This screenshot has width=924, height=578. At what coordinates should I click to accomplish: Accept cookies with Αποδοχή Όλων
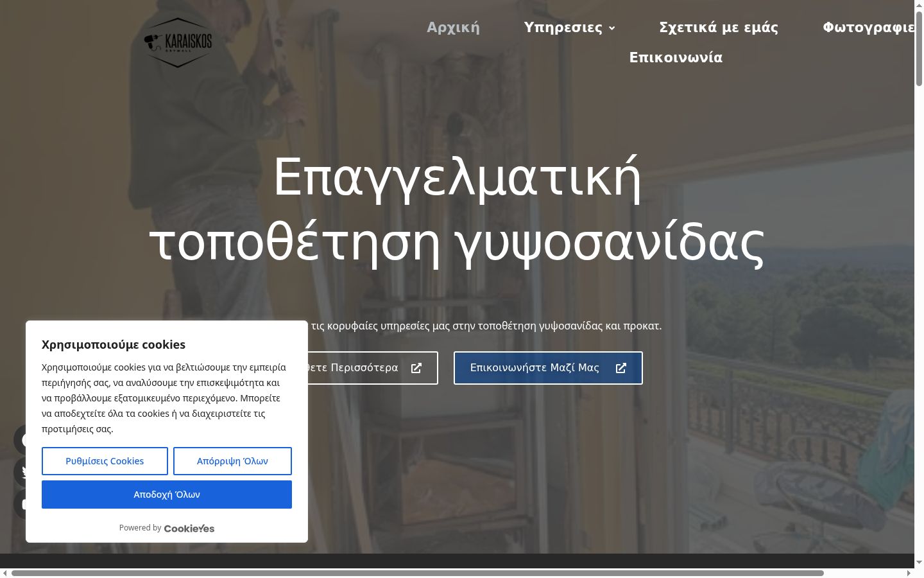pos(167,495)
